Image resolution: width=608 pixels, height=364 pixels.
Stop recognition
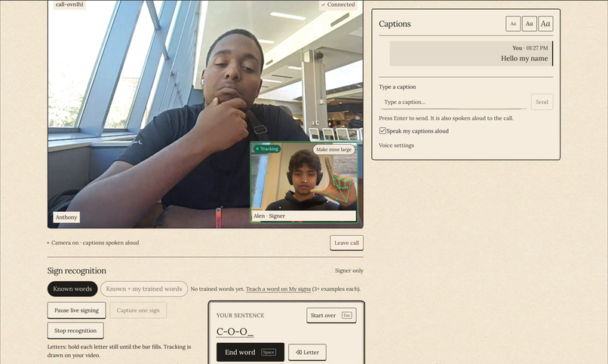[75, 330]
